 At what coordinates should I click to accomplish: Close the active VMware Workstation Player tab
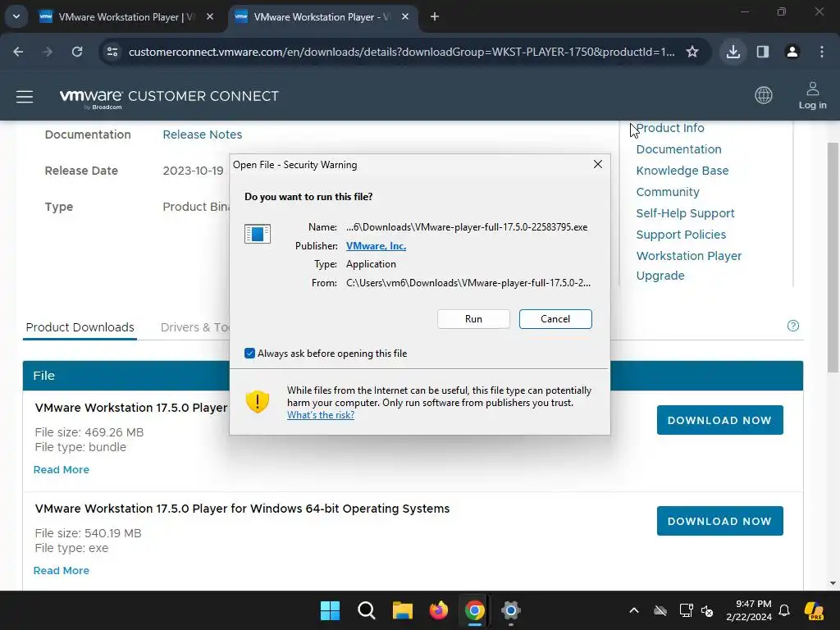(405, 17)
